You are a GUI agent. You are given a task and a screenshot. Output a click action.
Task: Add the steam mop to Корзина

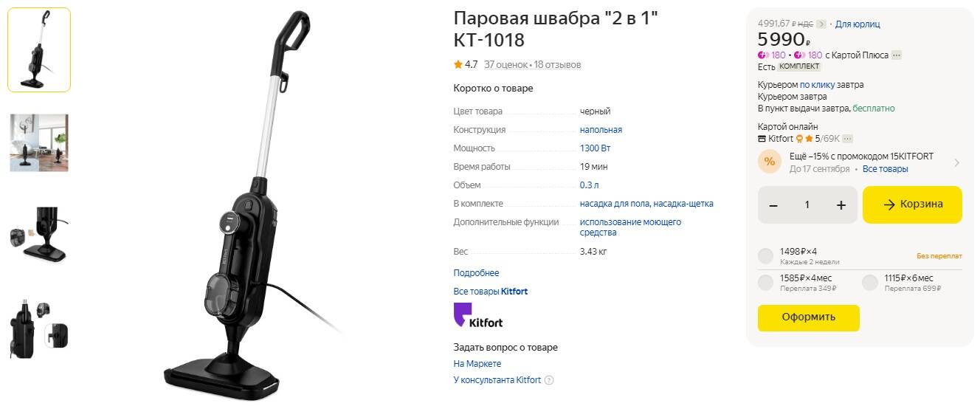pyautogui.click(x=912, y=204)
